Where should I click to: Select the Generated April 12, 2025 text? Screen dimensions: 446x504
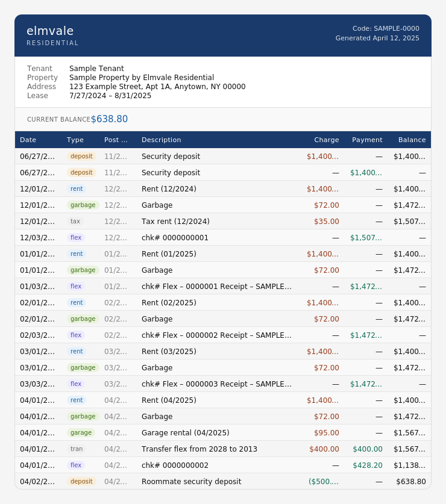pyautogui.click(x=377, y=38)
